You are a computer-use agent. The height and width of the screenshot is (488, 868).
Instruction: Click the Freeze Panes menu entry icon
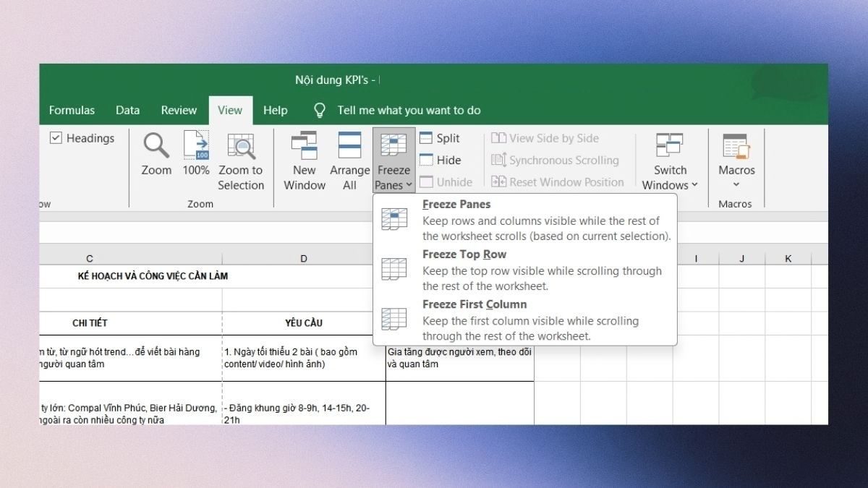394,218
